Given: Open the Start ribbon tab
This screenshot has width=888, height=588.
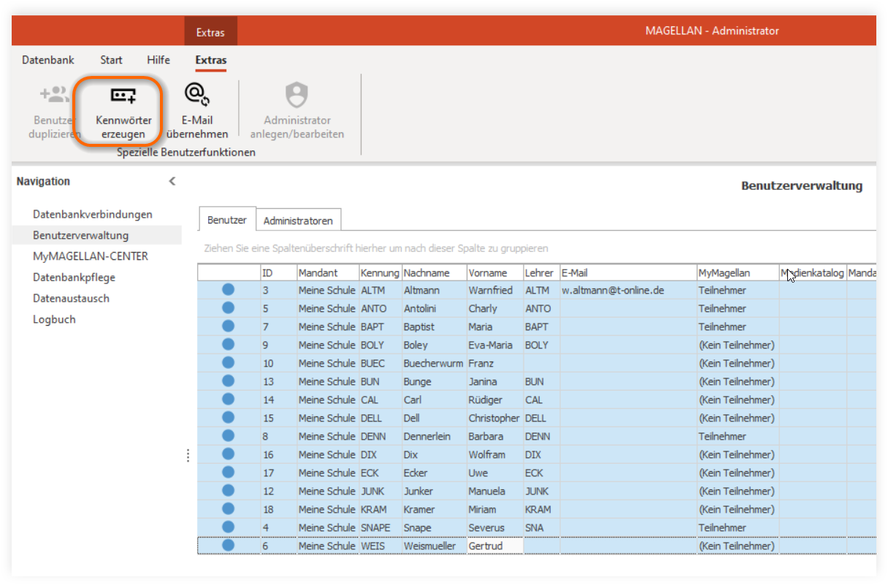Looking at the screenshot, I should [111, 60].
